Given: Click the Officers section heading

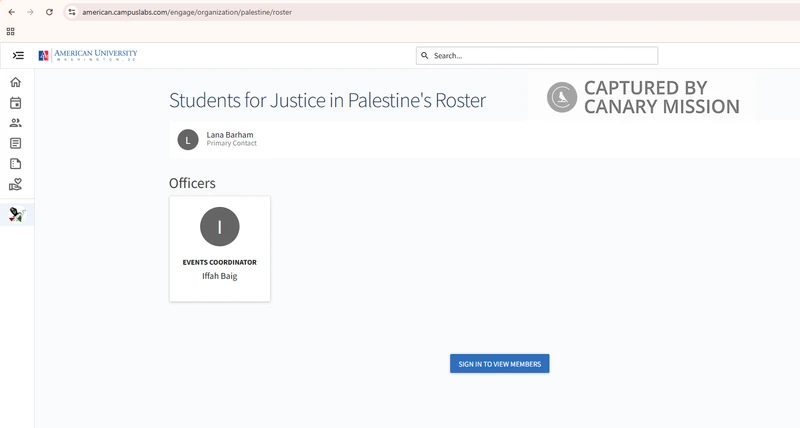Looking at the screenshot, I should click(192, 183).
